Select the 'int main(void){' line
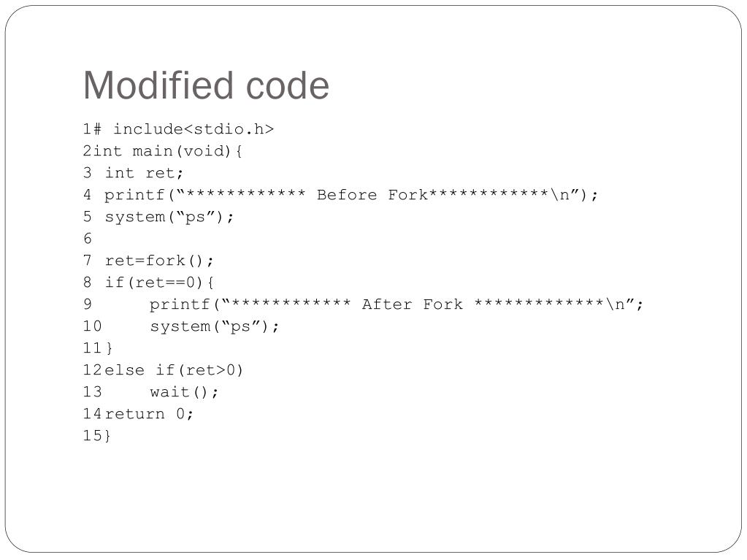The width and height of the screenshot is (747, 560). coord(162,151)
